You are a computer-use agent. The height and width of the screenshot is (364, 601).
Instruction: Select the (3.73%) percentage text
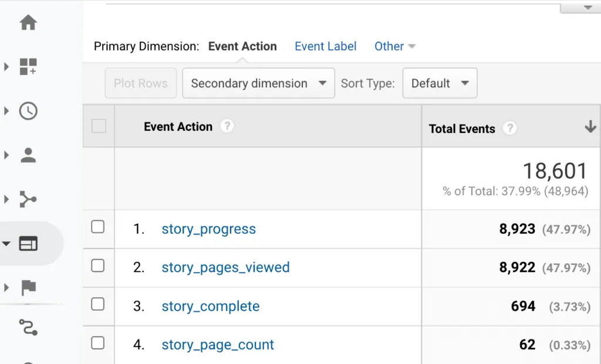coord(569,307)
